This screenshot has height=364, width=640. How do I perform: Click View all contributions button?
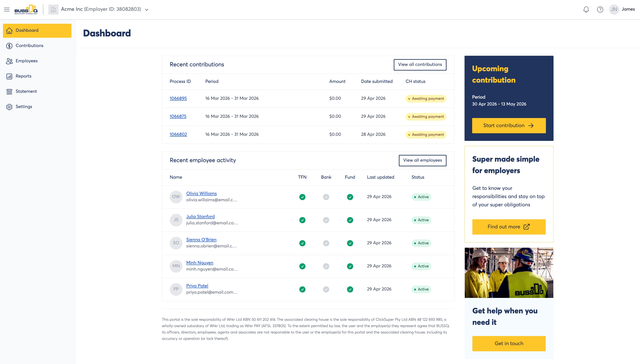point(420,64)
